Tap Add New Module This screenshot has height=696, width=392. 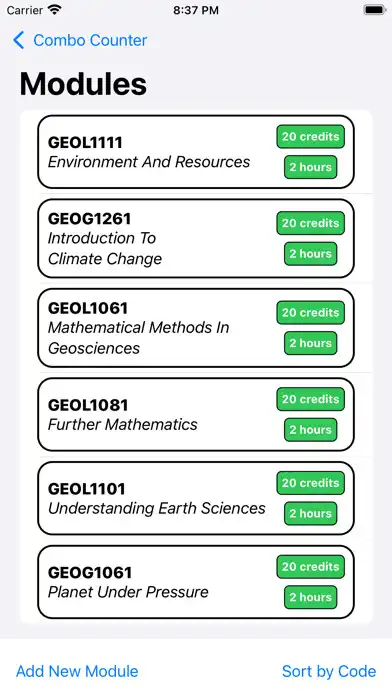(x=77, y=671)
